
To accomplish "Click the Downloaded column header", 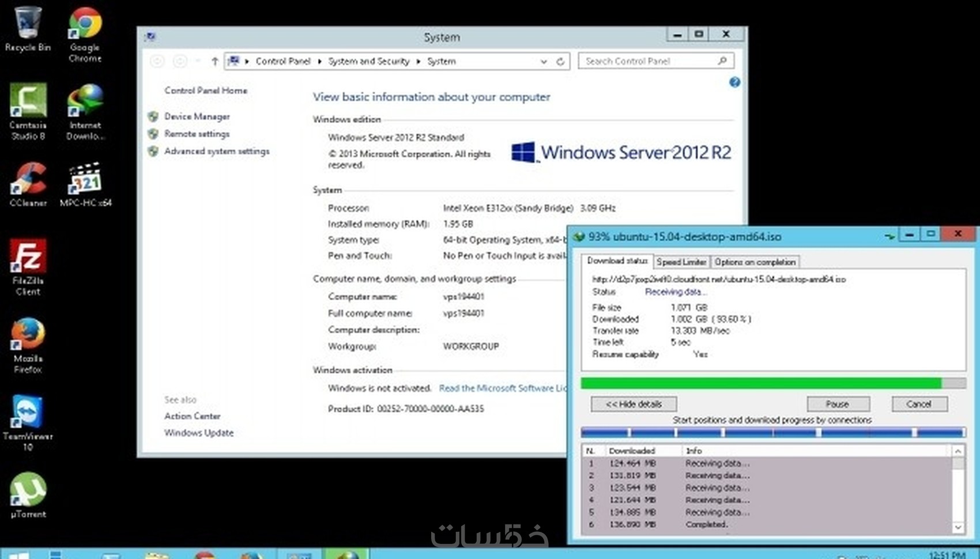I will pos(642,451).
